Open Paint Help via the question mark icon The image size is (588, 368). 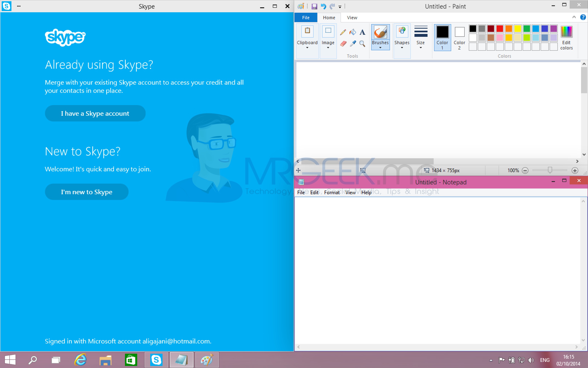(583, 17)
